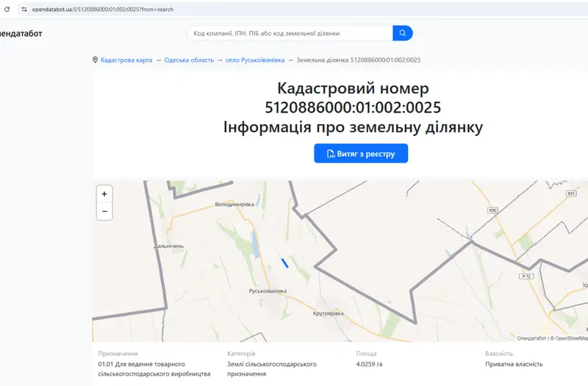Click the R30 road shield on map

492,210
